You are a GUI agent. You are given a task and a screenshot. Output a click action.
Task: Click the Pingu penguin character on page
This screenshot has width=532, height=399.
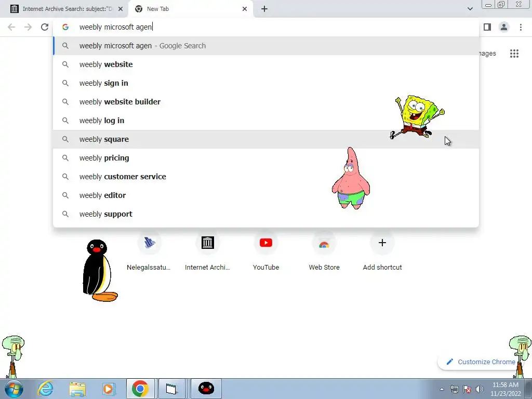tap(99, 270)
